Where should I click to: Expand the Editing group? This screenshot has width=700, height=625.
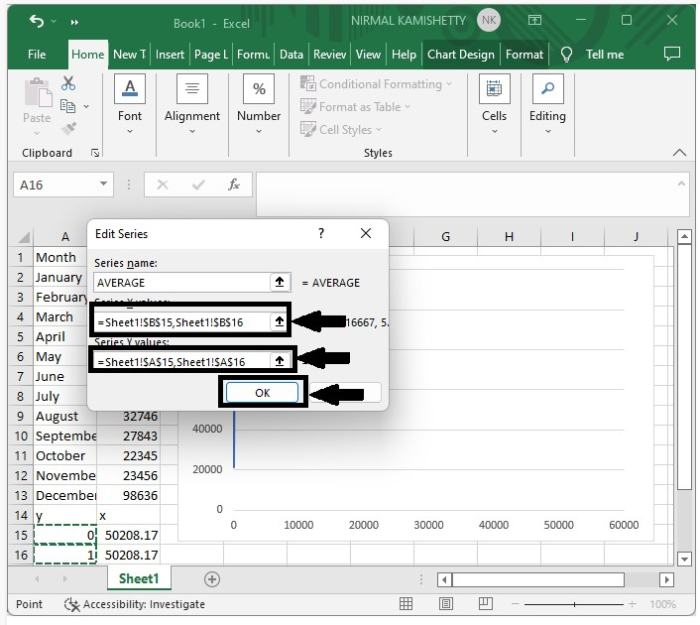(548, 104)
